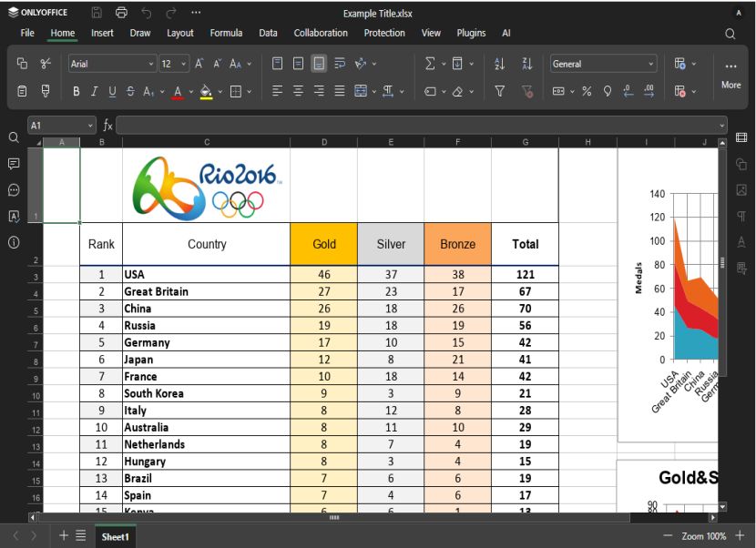Switch to the Plugins tab
Viewport: 756px width, 548px height.
pyautogui.click(x=471, y=33)
